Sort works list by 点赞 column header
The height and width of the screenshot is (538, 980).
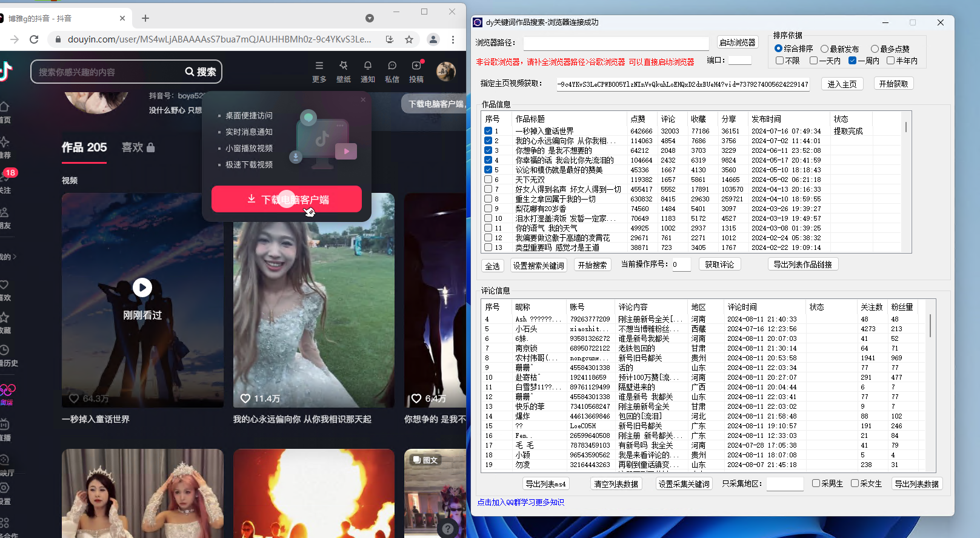[642, 119]
